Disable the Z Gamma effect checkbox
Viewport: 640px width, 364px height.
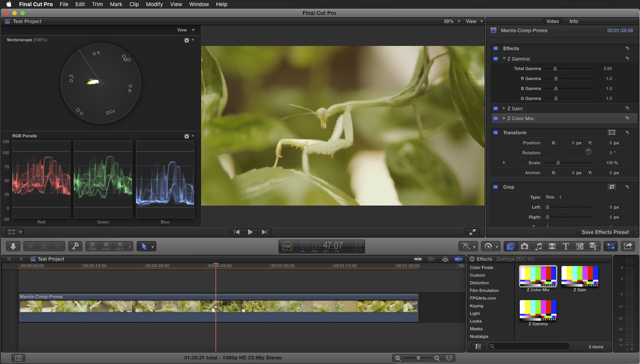click(x=496, y=59)
